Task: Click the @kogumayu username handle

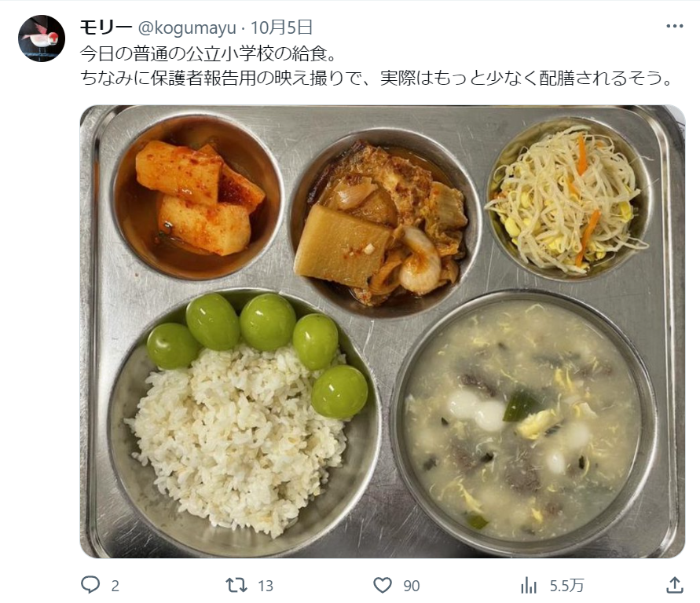Action: [x=187, y=27]
